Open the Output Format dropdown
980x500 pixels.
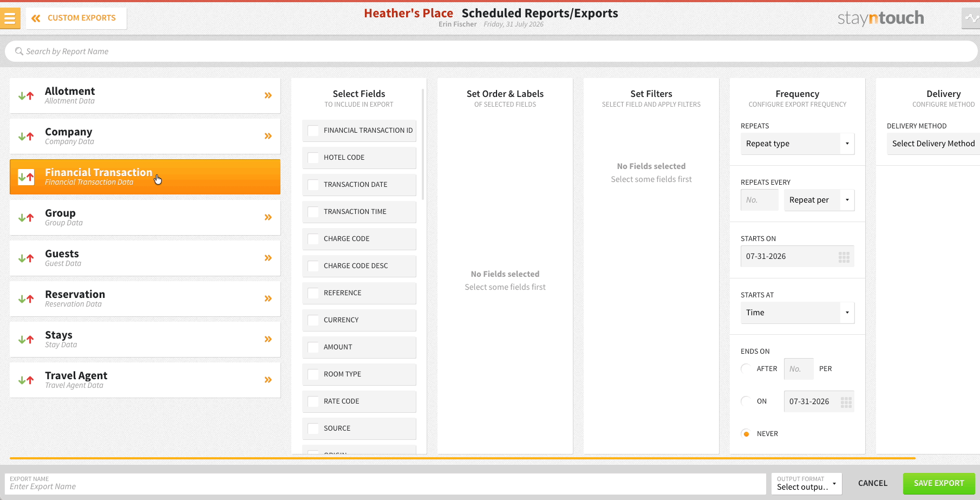[807, 483]
